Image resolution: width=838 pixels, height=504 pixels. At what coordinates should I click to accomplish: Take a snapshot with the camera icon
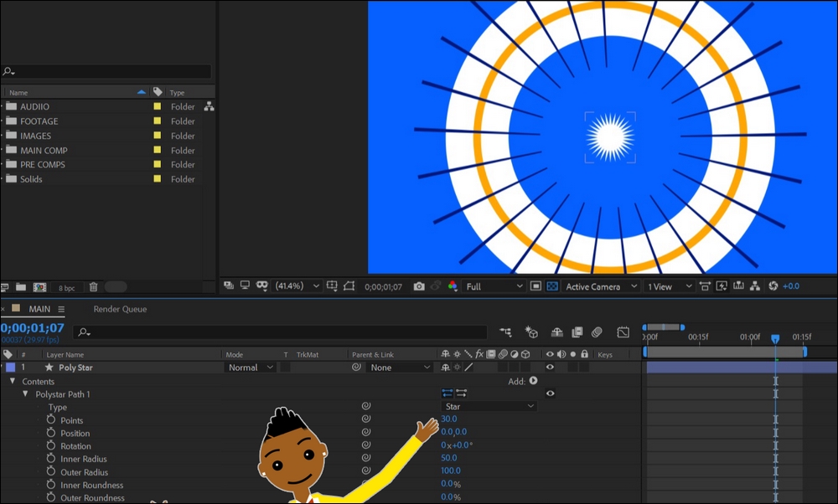pos(419,286)
